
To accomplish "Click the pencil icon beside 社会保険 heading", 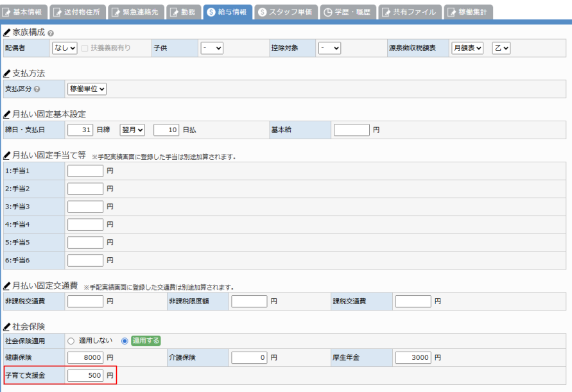I will pyautogui.click(x=6, y=327).
